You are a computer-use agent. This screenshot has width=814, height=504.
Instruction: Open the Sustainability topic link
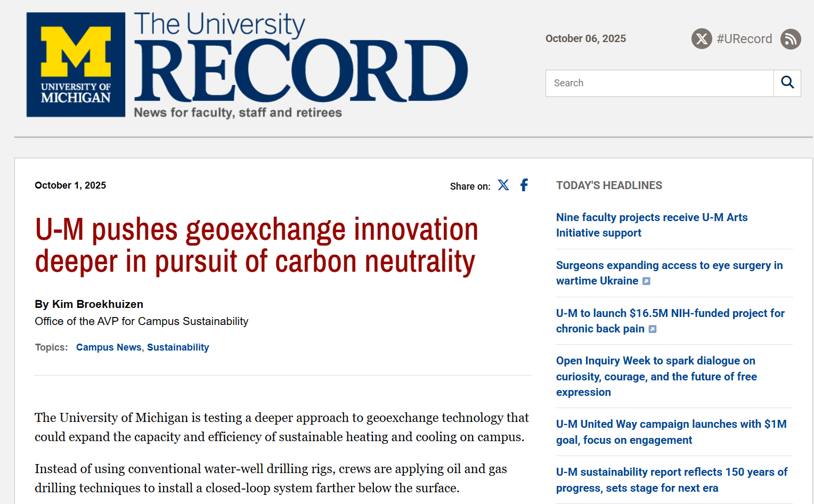coord(178,347)
